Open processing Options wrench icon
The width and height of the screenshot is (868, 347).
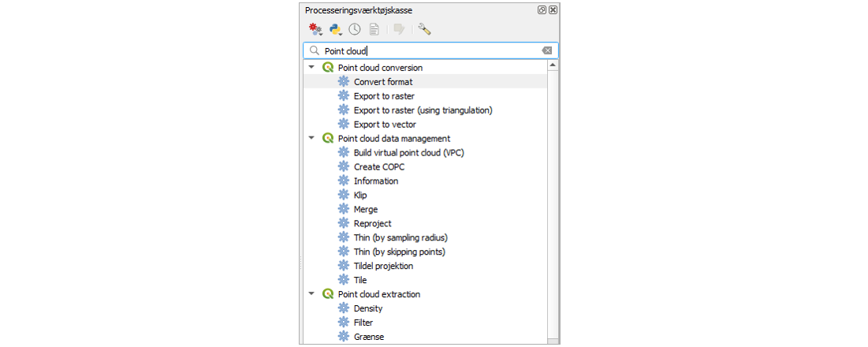pyautogui.click(x=424, y=29)
